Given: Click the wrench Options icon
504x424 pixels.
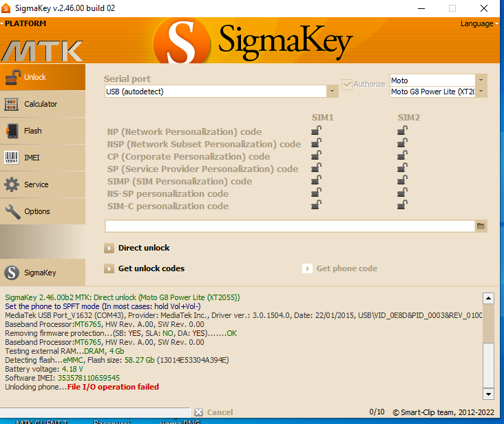Looking at the screenshot, I should coord(13,212).
